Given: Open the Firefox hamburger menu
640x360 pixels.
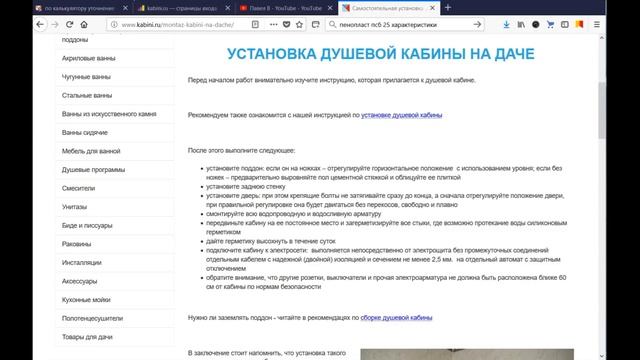Looking at the screenshot, I should (x=597, y=24).
